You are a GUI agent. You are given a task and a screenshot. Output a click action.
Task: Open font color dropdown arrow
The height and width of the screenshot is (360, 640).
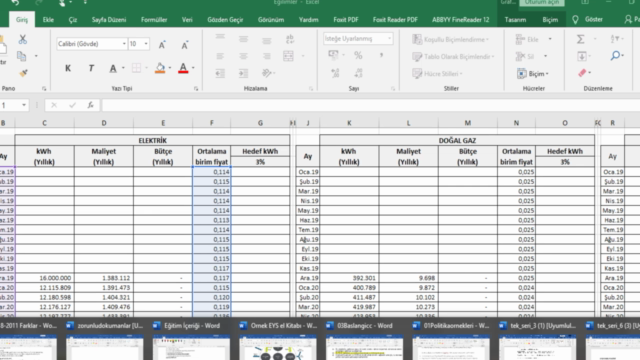pos(193,68)
